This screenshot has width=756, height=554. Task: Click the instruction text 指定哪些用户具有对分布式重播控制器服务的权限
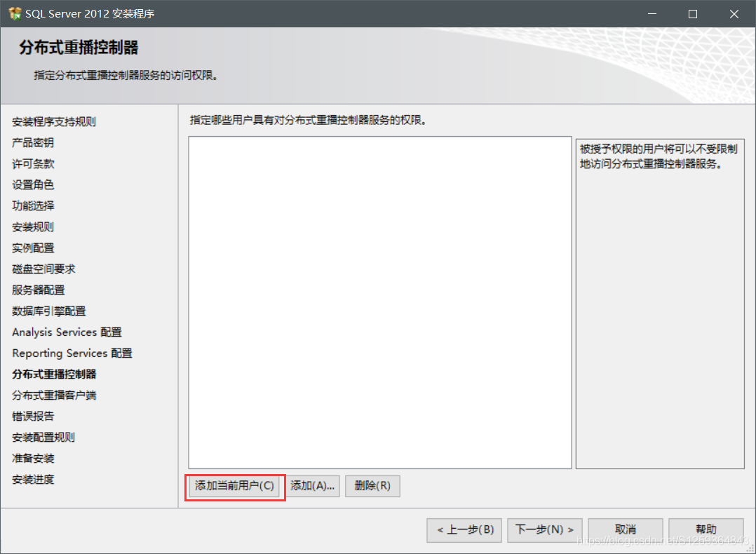point(308,120)
